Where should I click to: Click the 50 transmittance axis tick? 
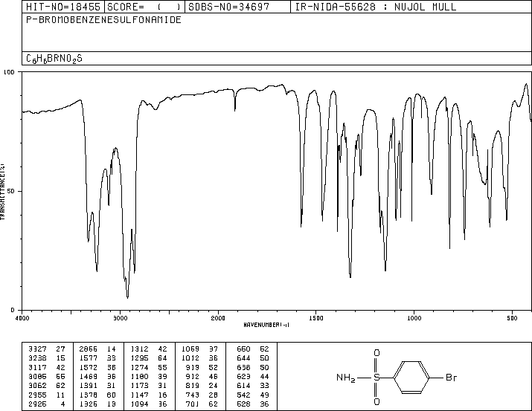click(x=10, y=191)
